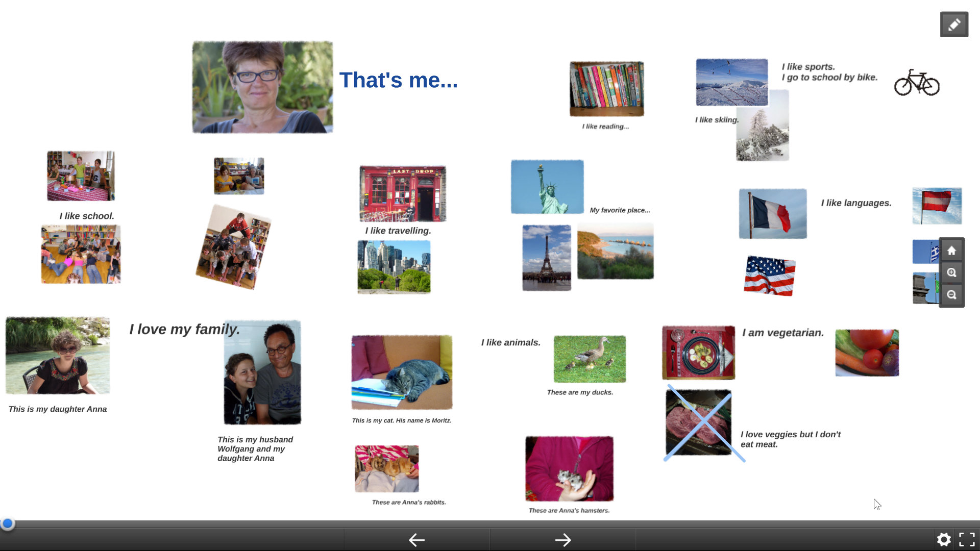Click the French flag image
The height and width of the screenshot is (551, 980).
pyautogui.click(x=773, y=213)
